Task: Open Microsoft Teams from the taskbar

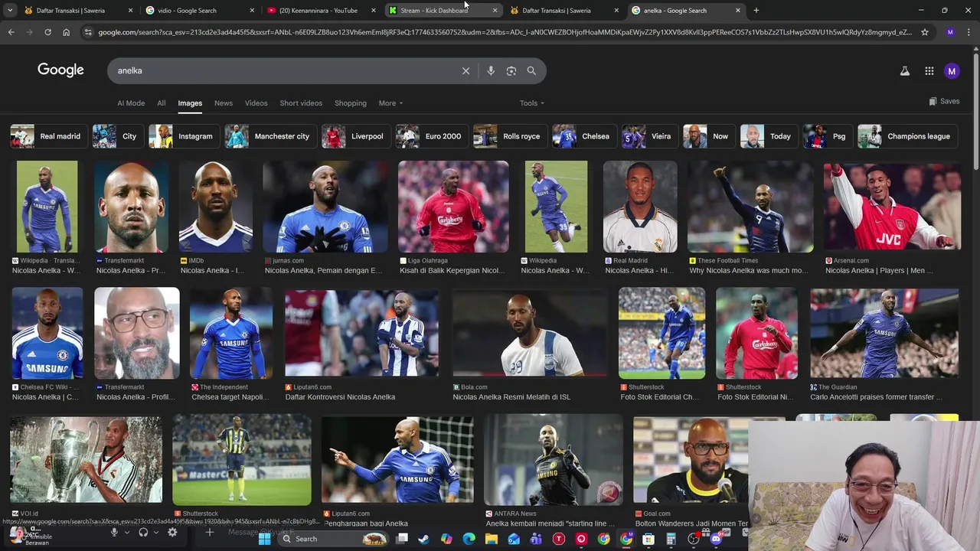Action: coord(536,539)
